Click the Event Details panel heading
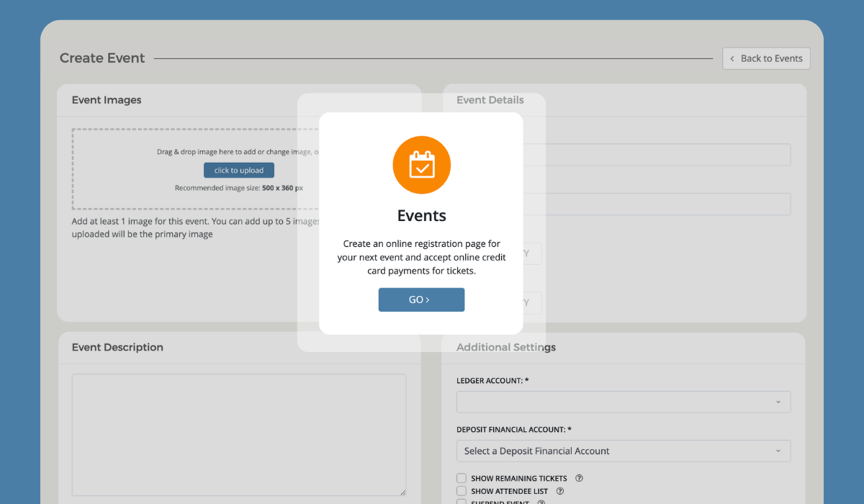 pyautogui.click(x=490, y=100)
